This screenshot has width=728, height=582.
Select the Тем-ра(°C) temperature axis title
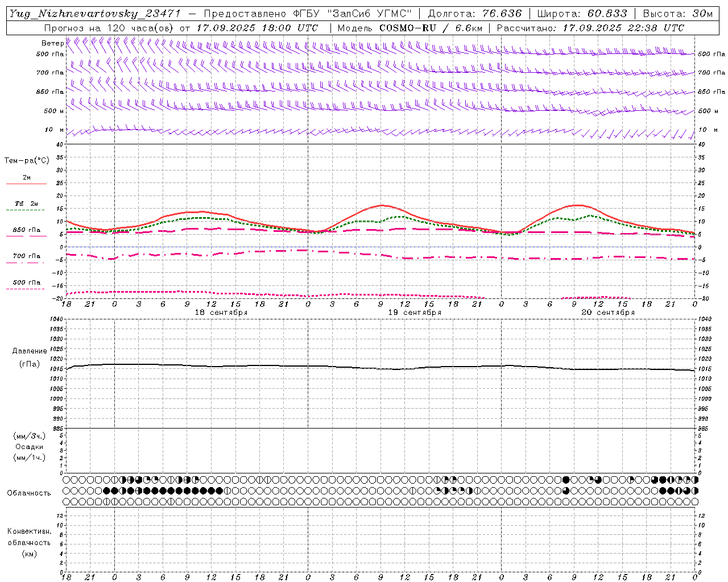pyautogui.click(x=27, y=161)
